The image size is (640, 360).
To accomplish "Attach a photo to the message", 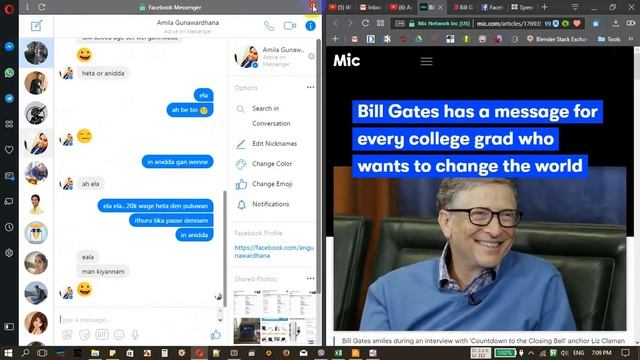I will click(x=67, y=335).
